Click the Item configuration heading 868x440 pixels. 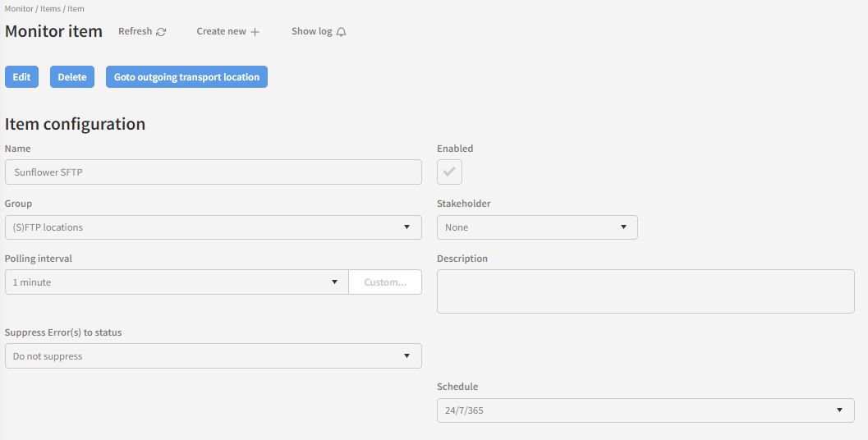click(x=76, y=124)
